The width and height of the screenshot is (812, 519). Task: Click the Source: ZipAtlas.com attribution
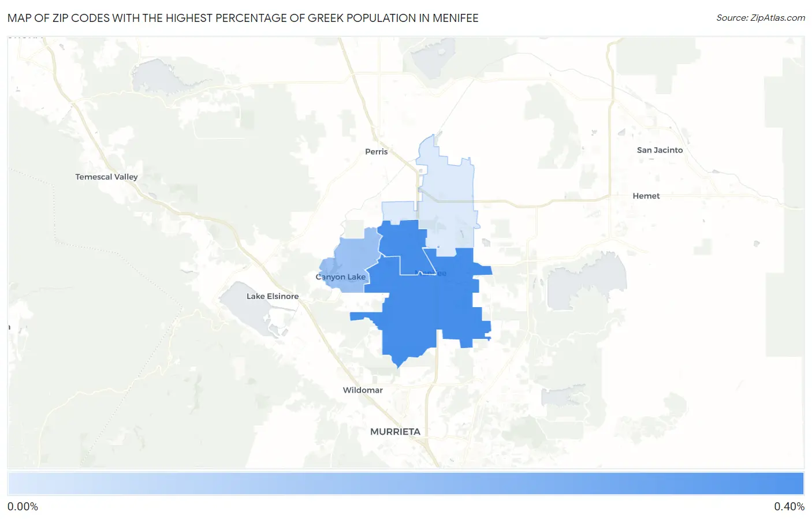(761, 18)
